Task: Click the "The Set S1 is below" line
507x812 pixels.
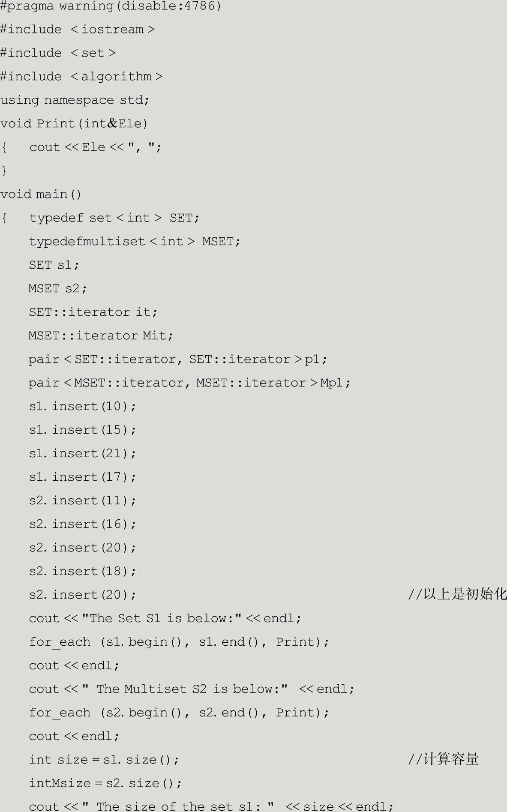Action: (x=165, y=618)
